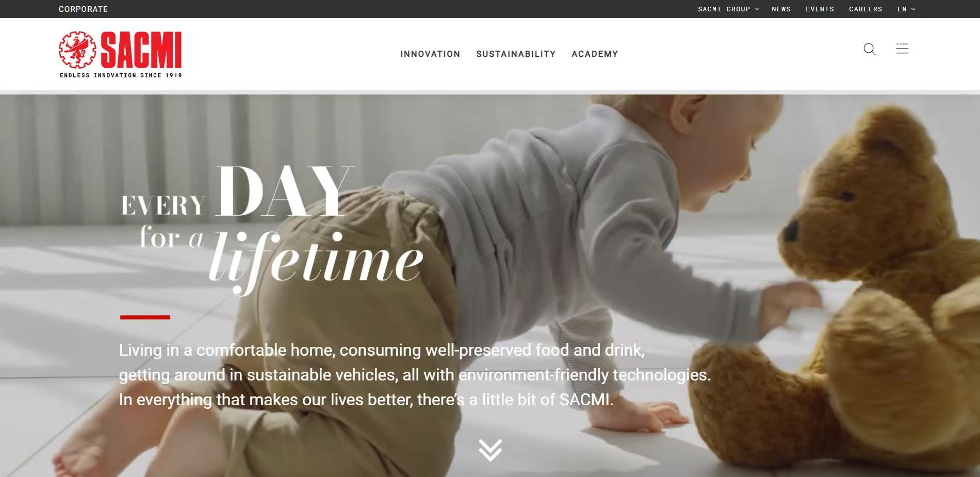Screen dimensions: 980x477
Task: Click the SACMI griffin gear logo
Action: (77, 50)
